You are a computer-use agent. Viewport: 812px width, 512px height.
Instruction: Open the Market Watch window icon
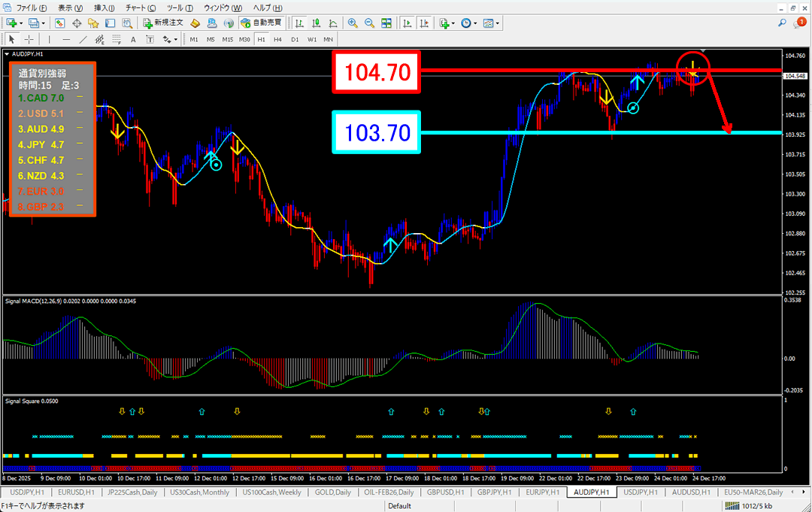click(60, 23)
